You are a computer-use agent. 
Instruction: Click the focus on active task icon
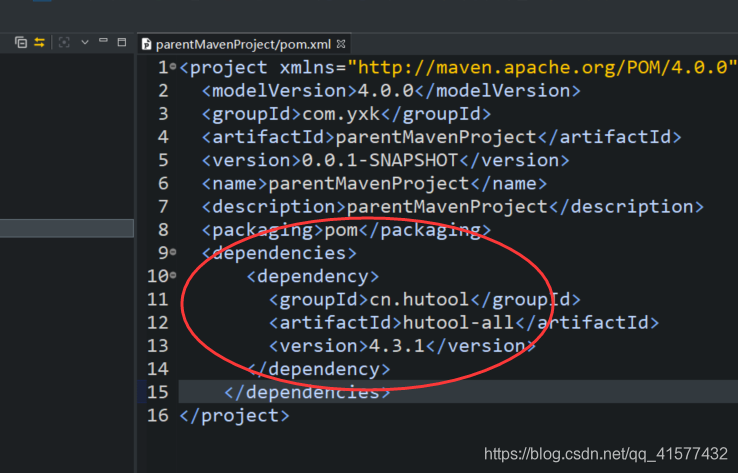[64, 42]
